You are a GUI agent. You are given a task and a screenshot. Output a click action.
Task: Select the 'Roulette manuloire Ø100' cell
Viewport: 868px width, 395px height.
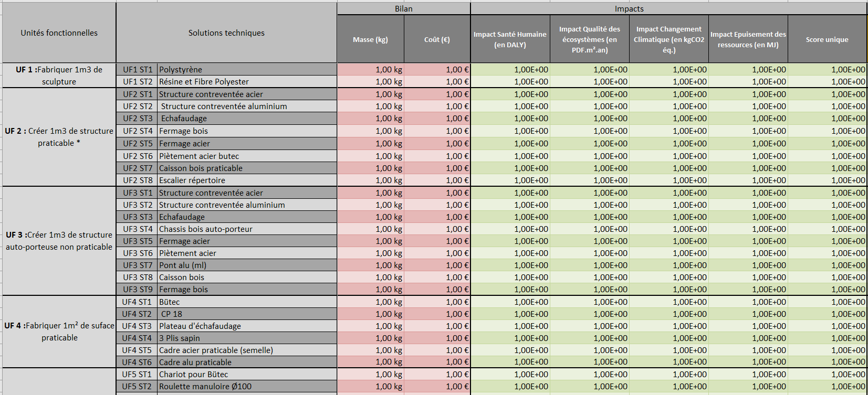tap(247, 387)
